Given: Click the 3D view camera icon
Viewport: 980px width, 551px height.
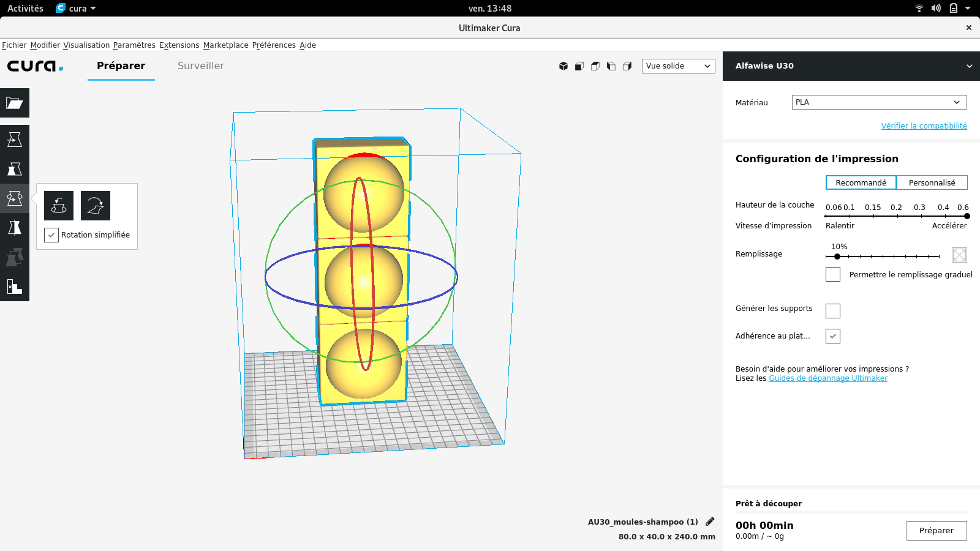Looking at the screenshot, I should (x=563, y=66).
